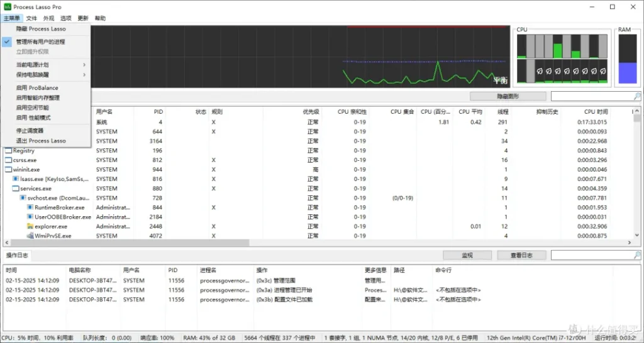The height and width of the screenshot is (343, 644).
Task: Click the RuntimeBroker.exe process icon
Action: [x=30, y=207]
